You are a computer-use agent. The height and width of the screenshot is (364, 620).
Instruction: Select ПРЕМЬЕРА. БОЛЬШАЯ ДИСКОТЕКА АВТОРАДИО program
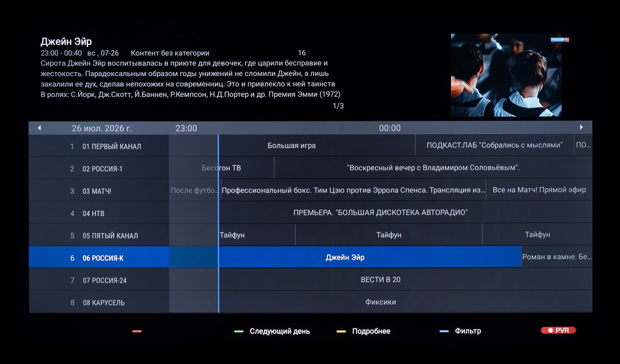[381, 212]
